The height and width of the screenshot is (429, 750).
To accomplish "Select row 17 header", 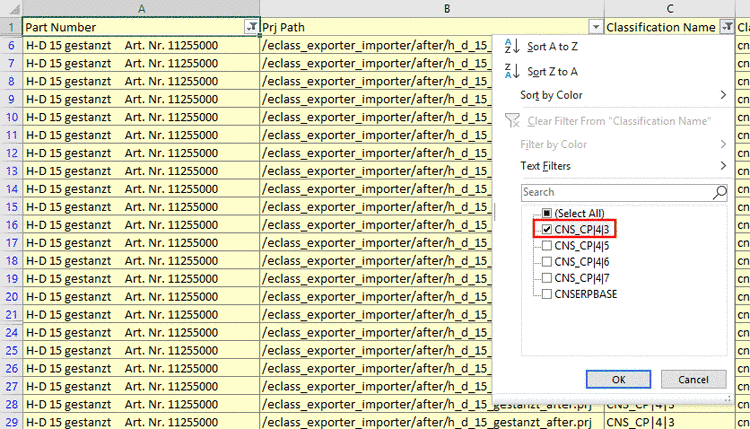I will 11,243.
